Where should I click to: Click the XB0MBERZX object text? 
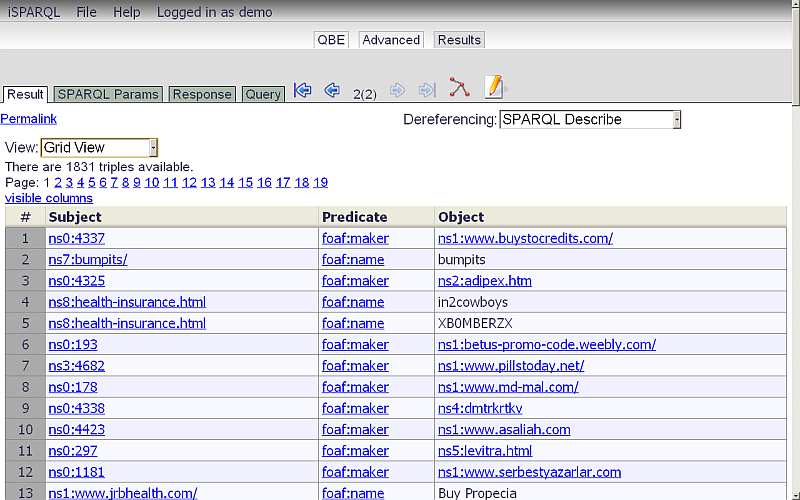(475, 323)
